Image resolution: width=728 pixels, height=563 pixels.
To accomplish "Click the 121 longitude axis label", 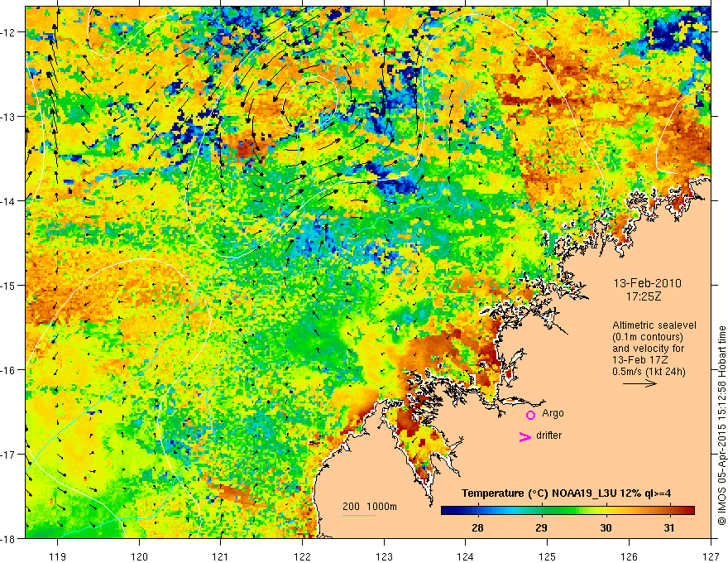I will pyautogui.click(x=221, y=556).
